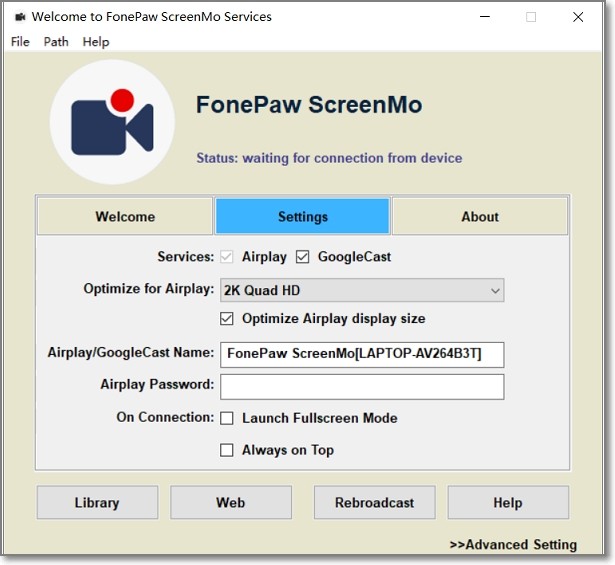
Task: Disable Optimize Airplay display size
Action: pyautogui.click(x=226, y=318)
